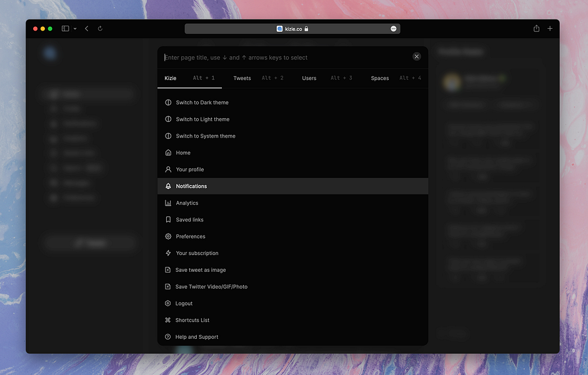Click the half-circle icon beside Switch to Dark theme
588x375 pixels.
(168, 102)
